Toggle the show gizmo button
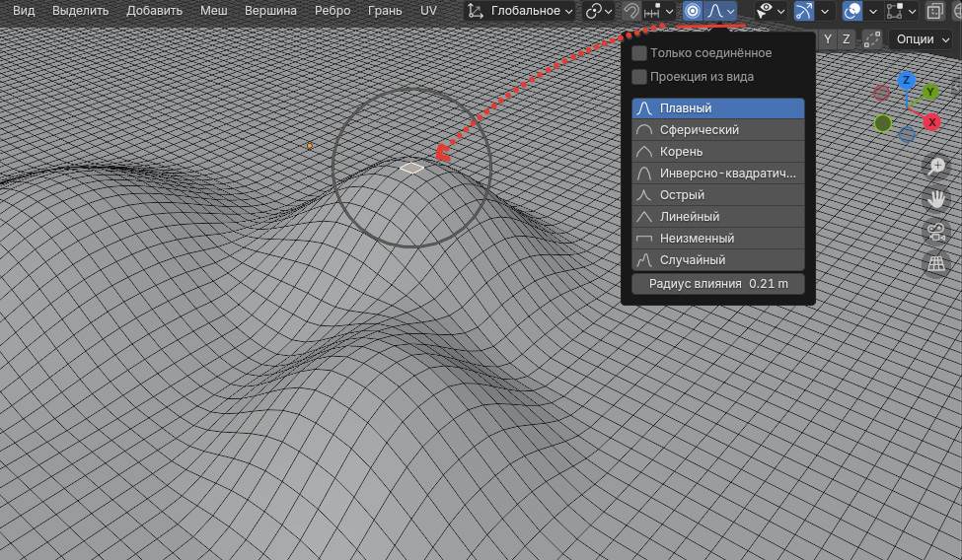The height and width of the screenshot is (560, 962). [804, 11]
